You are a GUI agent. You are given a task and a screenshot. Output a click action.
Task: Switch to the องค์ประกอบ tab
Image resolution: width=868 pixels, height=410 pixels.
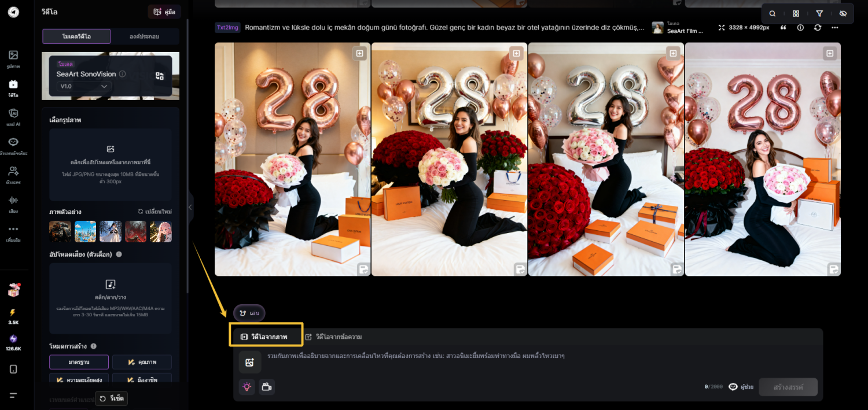144,36
